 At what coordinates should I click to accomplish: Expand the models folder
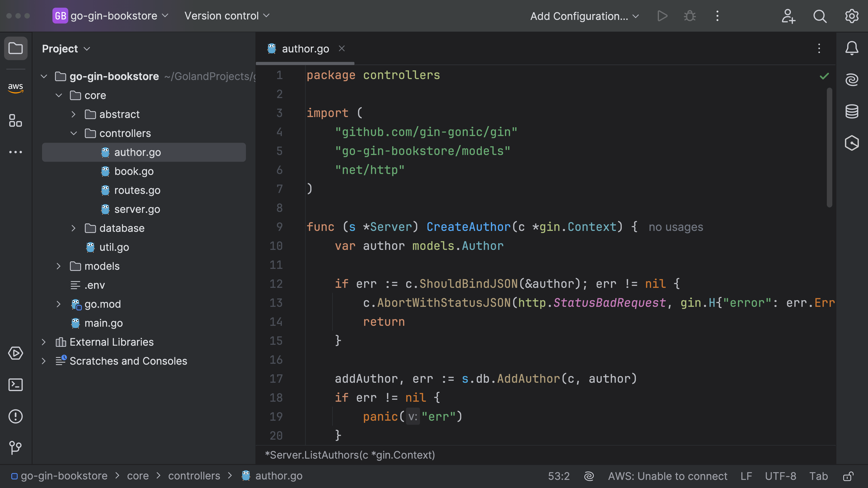(59, 266)
